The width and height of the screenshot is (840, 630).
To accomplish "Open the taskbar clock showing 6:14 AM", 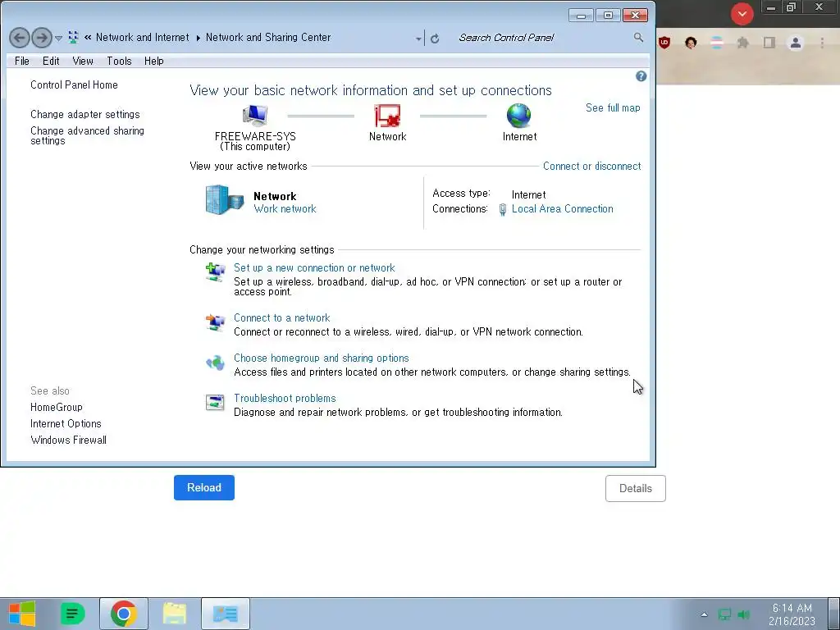I will tap(792, 614).
